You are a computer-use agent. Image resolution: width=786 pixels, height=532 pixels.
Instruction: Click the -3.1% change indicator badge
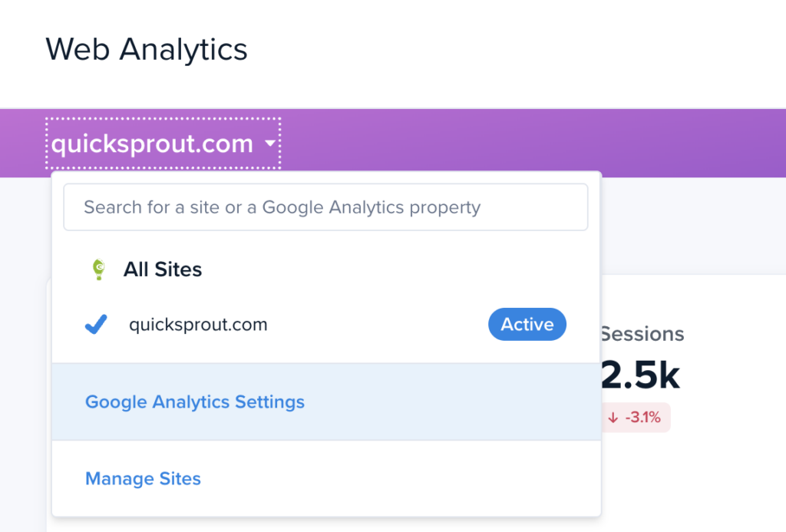(x=635, y=418)
